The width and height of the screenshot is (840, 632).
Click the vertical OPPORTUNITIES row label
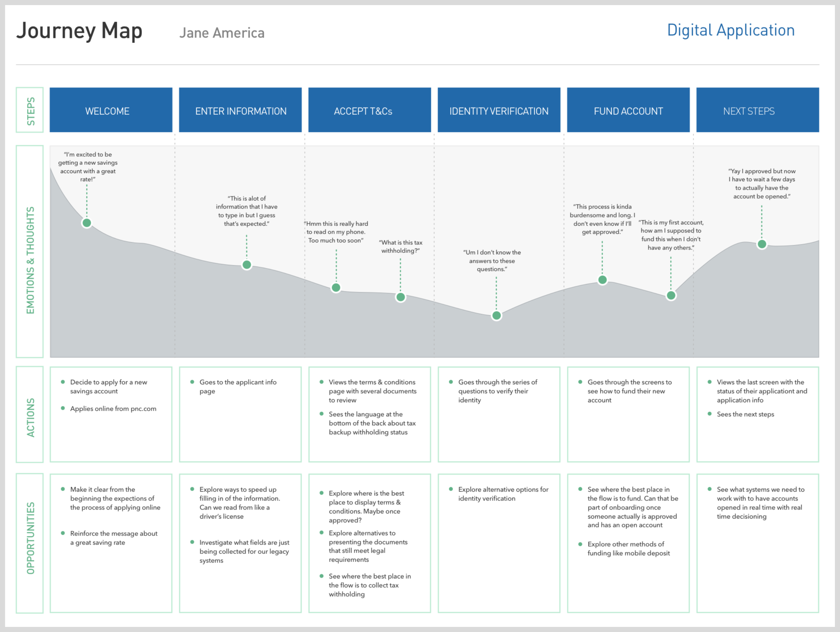(30, 538)
